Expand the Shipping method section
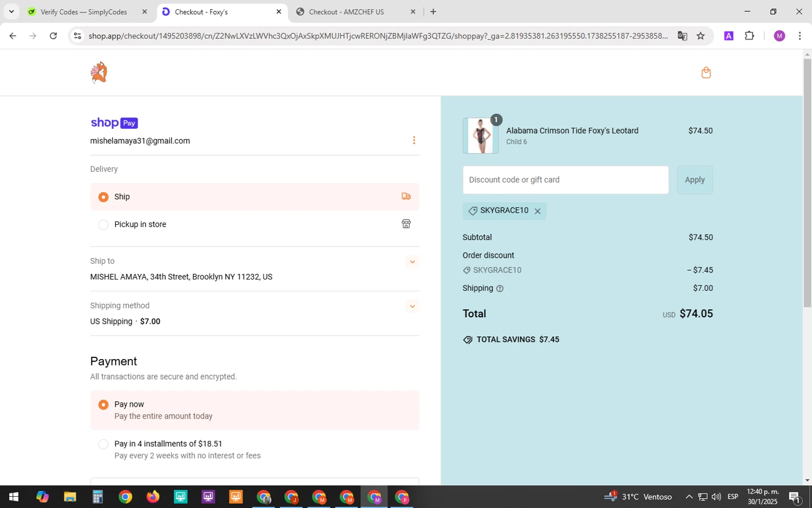Viewport: 812px width, 508px height. point(412,307)
